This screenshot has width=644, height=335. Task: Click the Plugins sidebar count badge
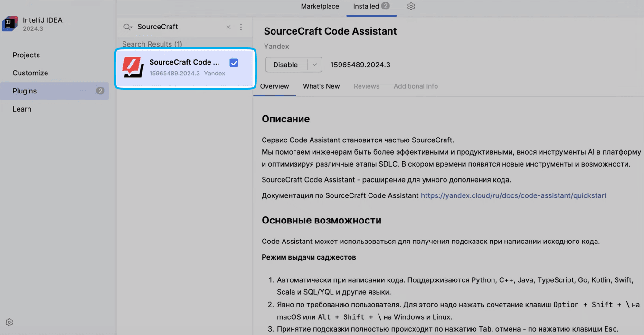100,91
